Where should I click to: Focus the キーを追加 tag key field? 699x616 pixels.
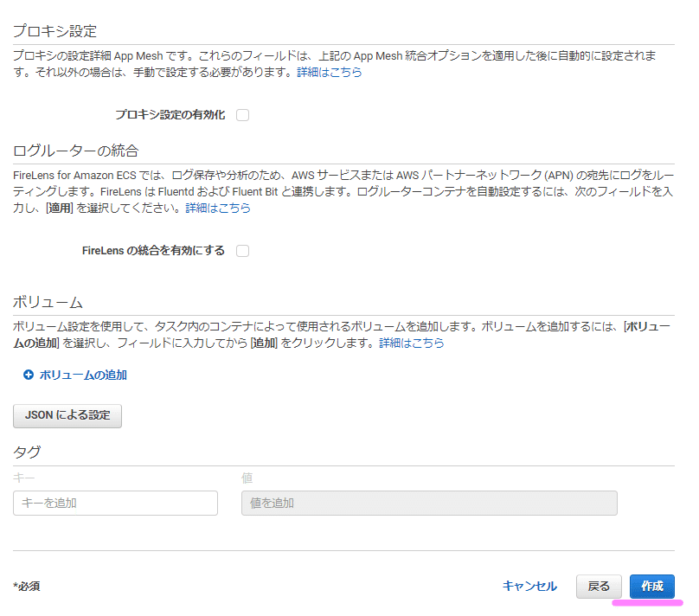(115, 504)
